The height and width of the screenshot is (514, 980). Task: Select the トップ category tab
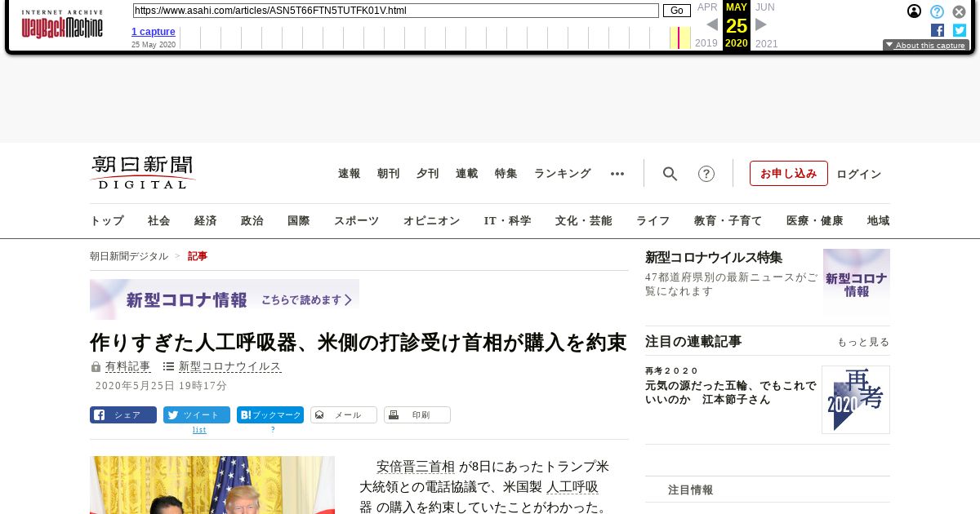click(x=107, y=221)
